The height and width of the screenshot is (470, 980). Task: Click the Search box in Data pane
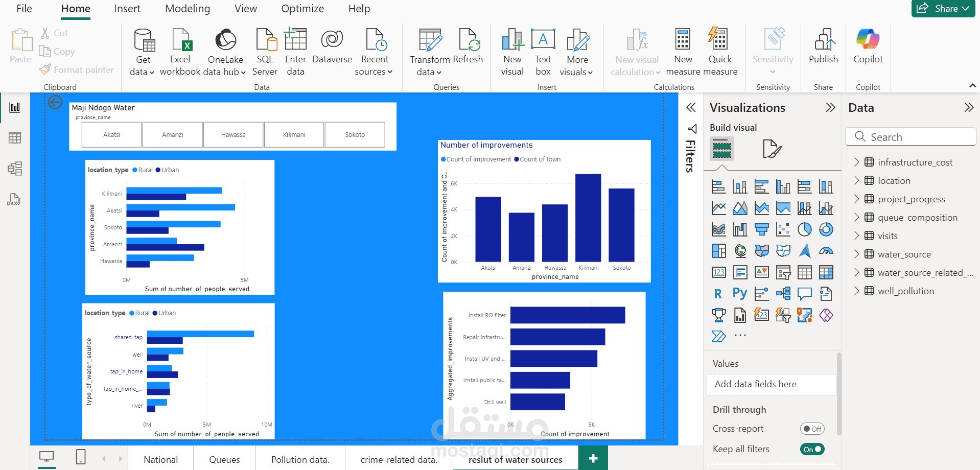pos(911,137)
